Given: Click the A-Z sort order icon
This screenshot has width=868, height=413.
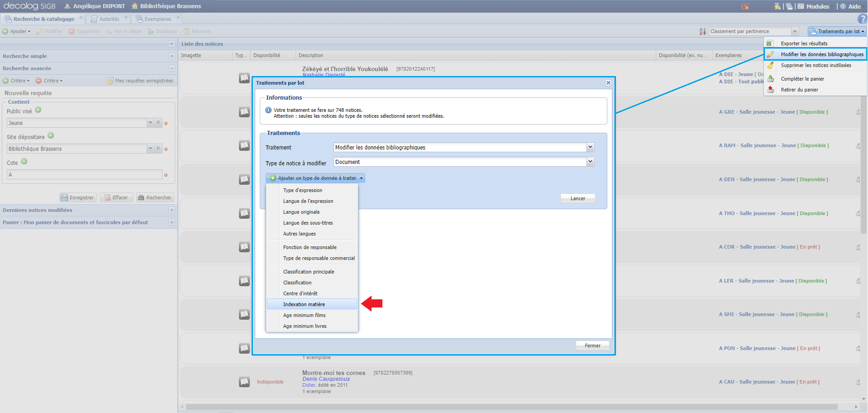Looking at the screenshot, I should pyautogui.click(x=702, y=31).
